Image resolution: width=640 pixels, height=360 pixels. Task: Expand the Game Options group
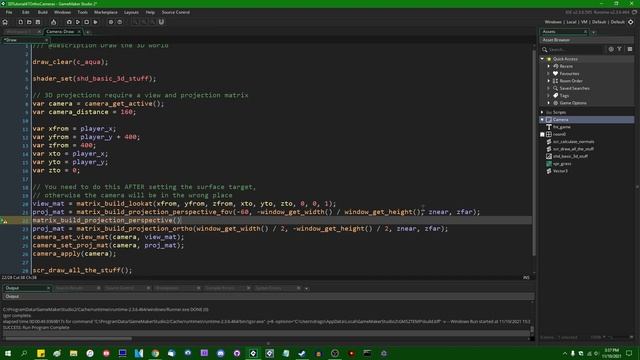pyautogui.click(x=549, y=103)
